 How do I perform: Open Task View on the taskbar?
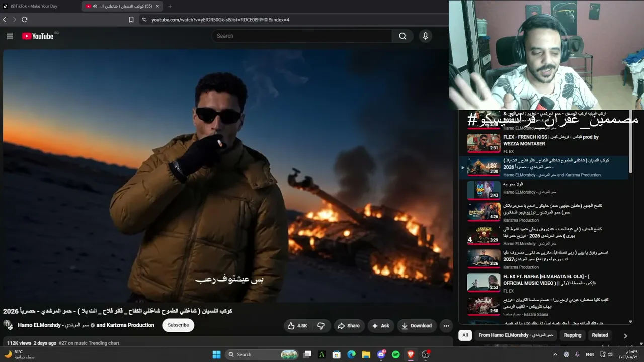pyautogui.click(x=307, y=354)
